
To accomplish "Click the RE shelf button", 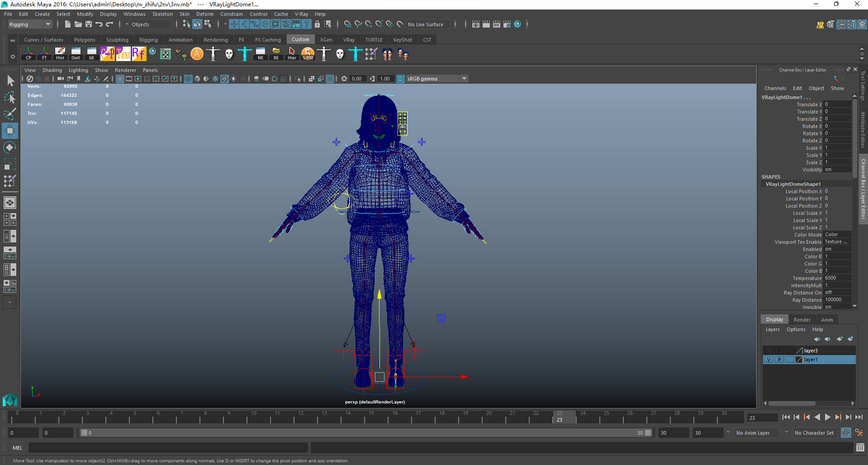I will pyautogui.click(x=276, y=54).
